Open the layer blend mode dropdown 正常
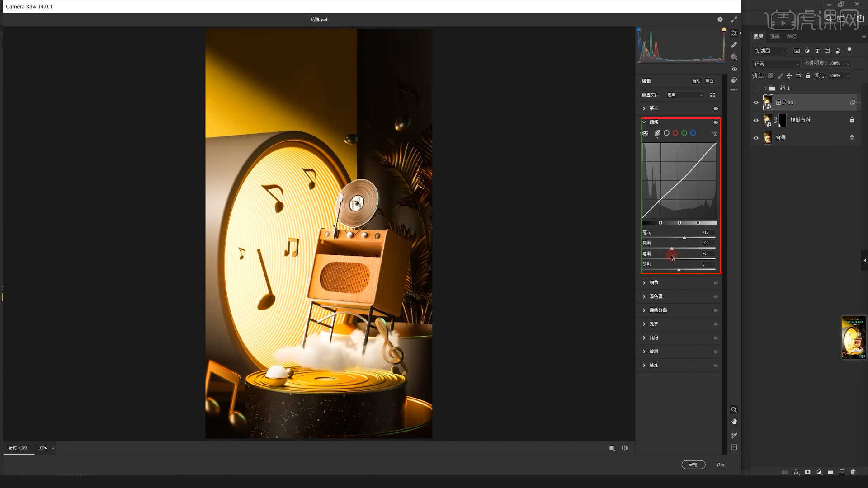 tap(776, 64)
